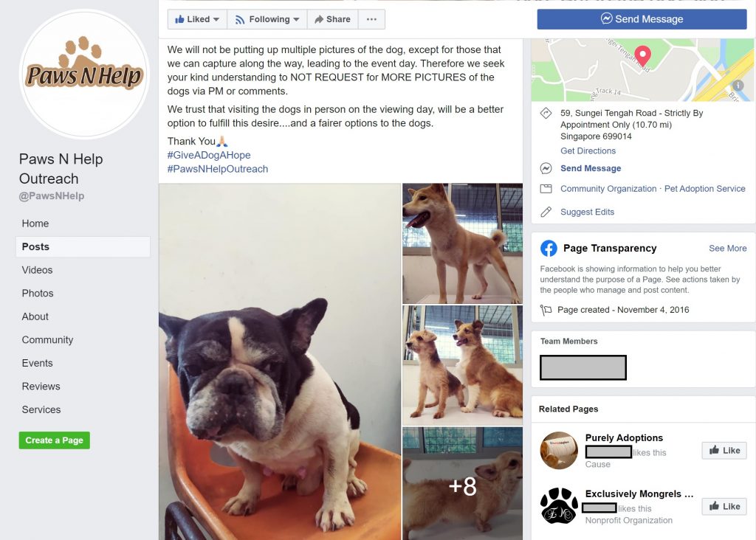Open the Share menu button
The width and height of the screenshot is (756, 540).
(333, 19)
